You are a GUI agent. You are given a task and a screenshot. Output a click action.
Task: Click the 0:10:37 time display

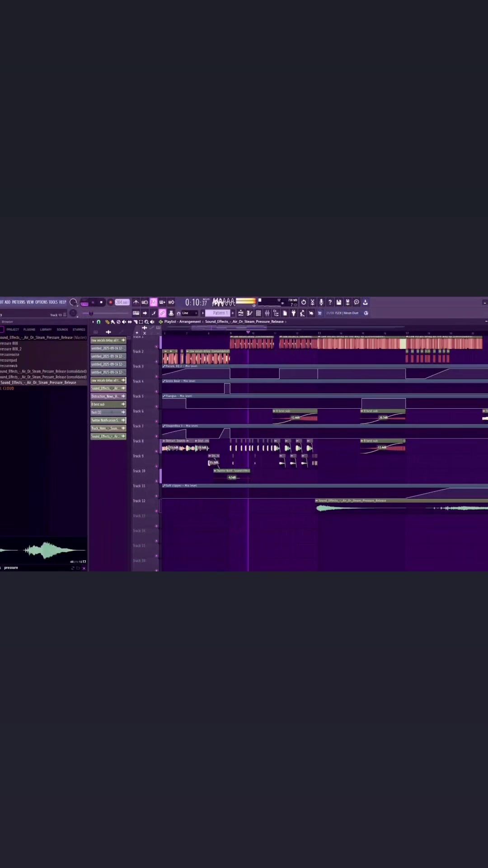(x=197, y=302)
